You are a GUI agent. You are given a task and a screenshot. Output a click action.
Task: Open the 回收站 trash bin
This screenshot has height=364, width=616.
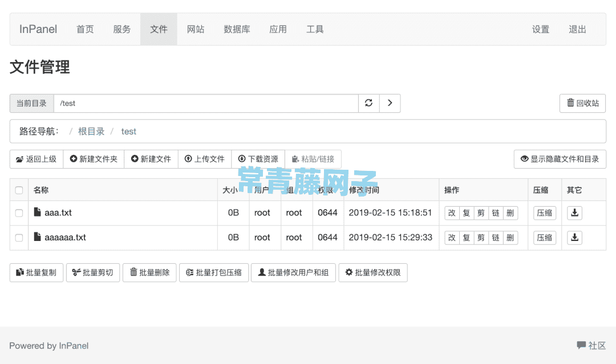[582, 103]
